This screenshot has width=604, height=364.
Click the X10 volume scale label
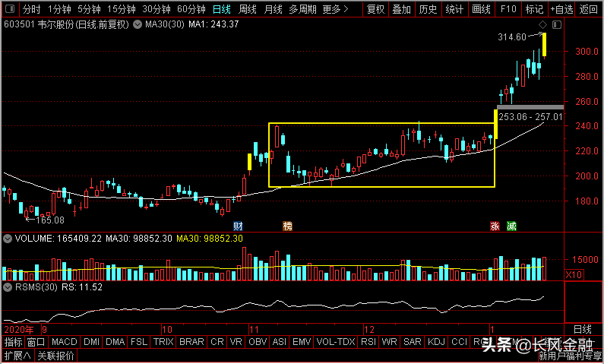click(x=574, y=275)
